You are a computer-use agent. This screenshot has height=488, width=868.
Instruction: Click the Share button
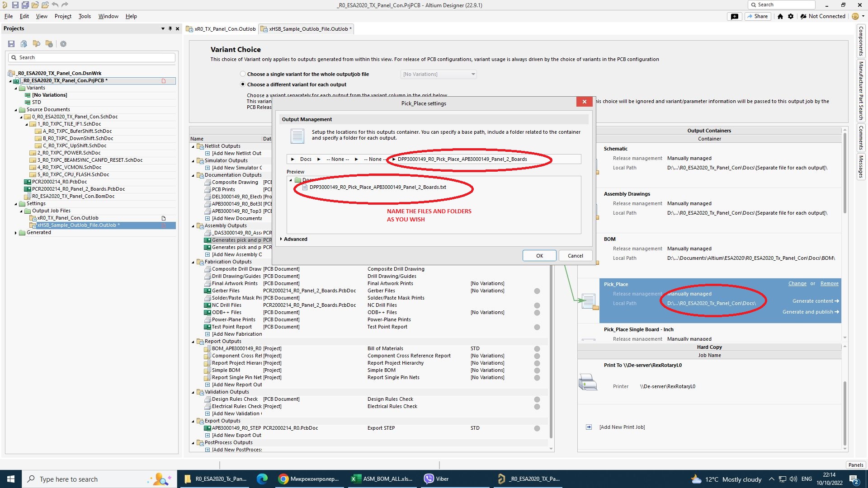click(758, 16)
